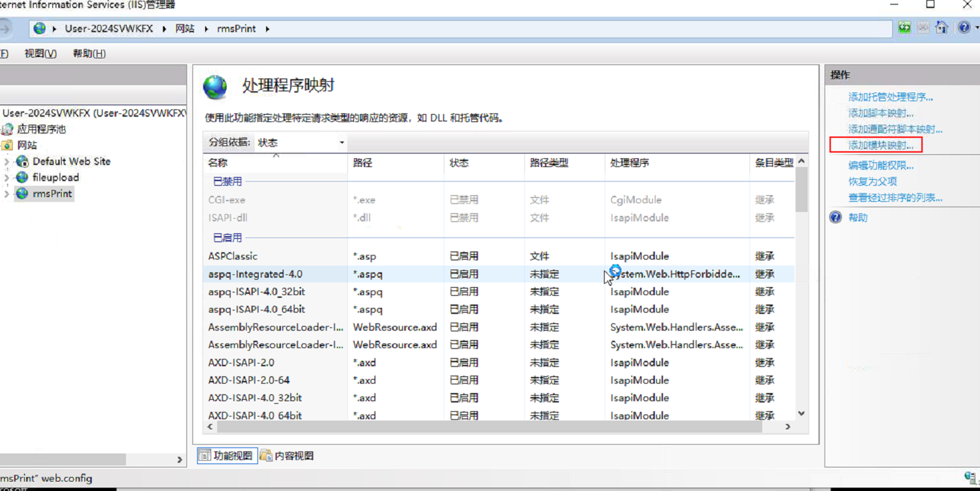Screen dimensions: 980x491
Task: Sort by the 路径类型 column header
Action: tap(564, 163)
